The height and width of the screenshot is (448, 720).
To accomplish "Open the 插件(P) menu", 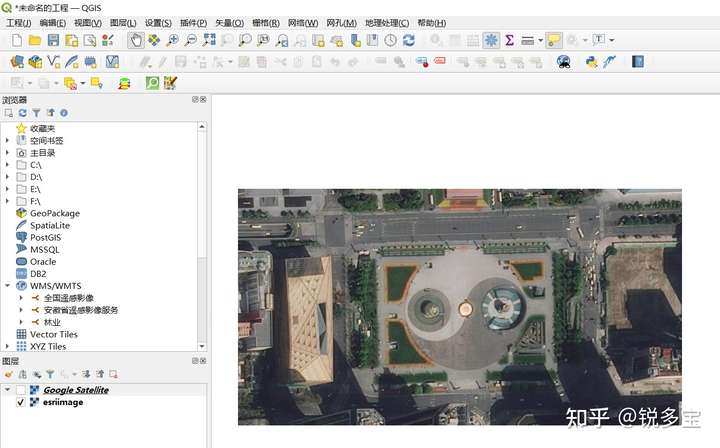I will coord(193,22).
